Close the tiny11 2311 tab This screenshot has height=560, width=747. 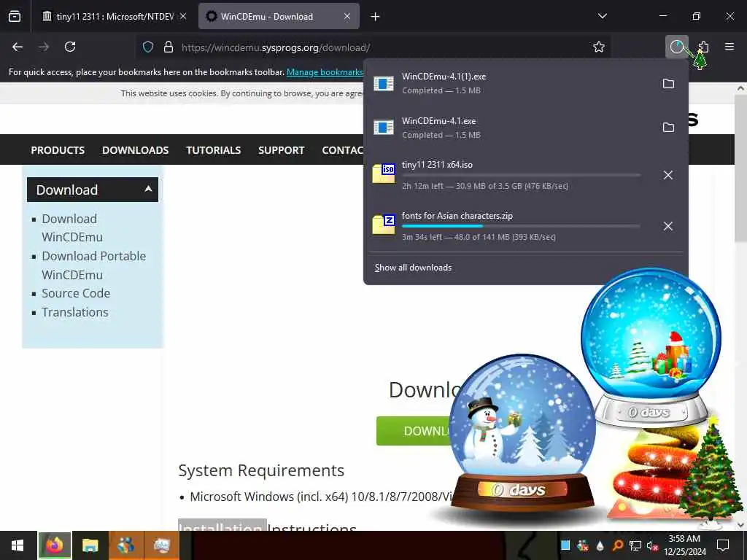tap(183, 16)
